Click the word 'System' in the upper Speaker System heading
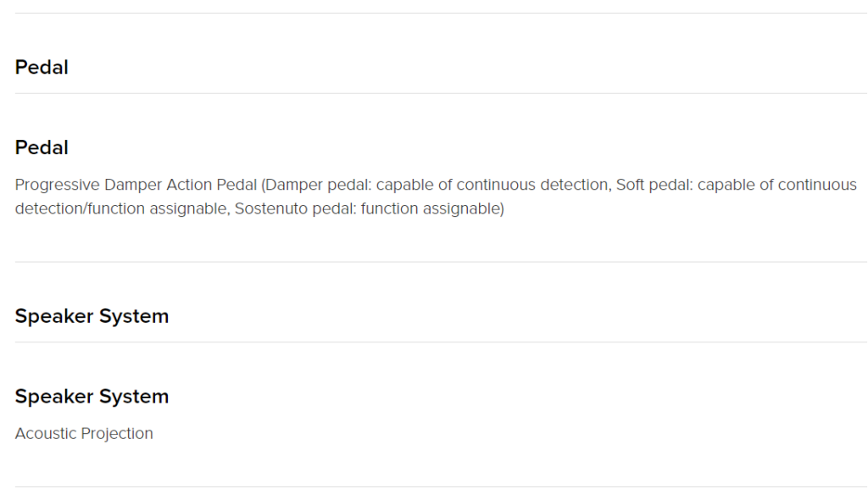868x500 pixels. pos(134,316)
